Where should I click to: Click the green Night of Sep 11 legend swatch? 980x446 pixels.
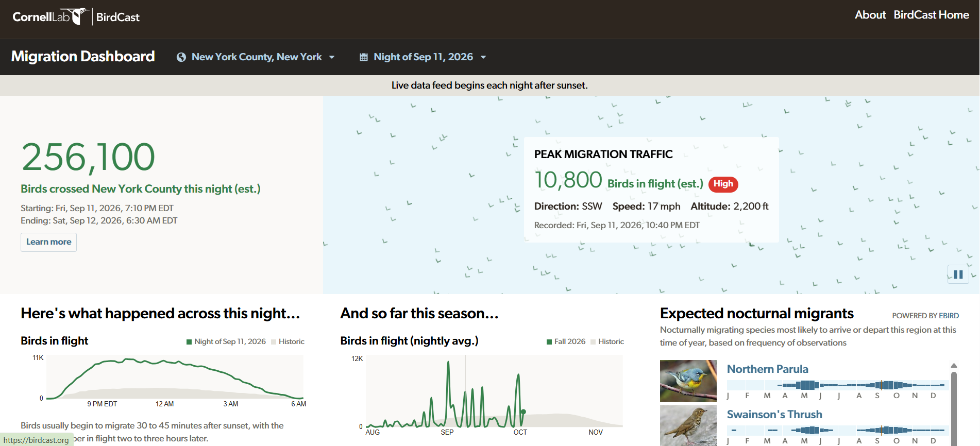pos(189,342)
